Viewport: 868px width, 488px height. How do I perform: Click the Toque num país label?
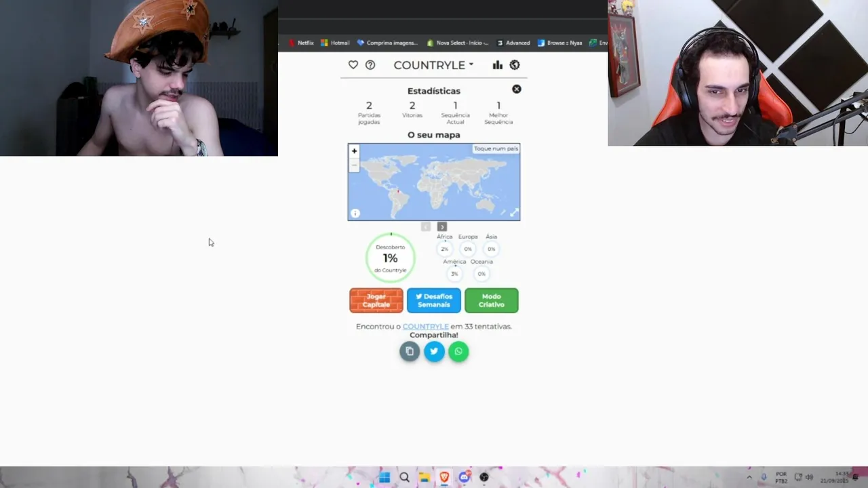496,148
